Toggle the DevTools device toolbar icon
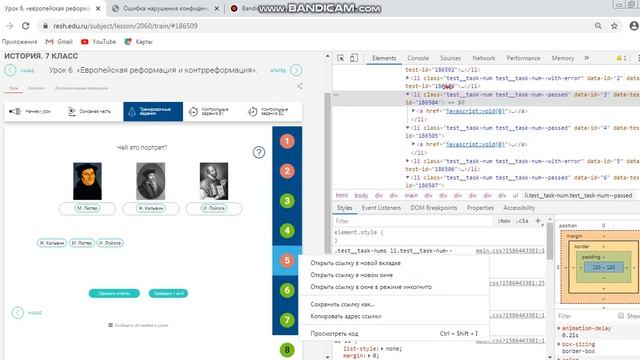640x360 pixels. point(354,58)
